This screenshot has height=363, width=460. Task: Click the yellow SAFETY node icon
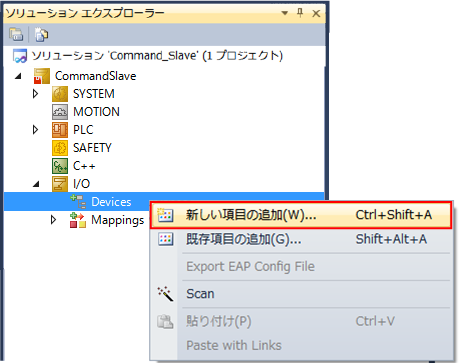coord(60,148)
